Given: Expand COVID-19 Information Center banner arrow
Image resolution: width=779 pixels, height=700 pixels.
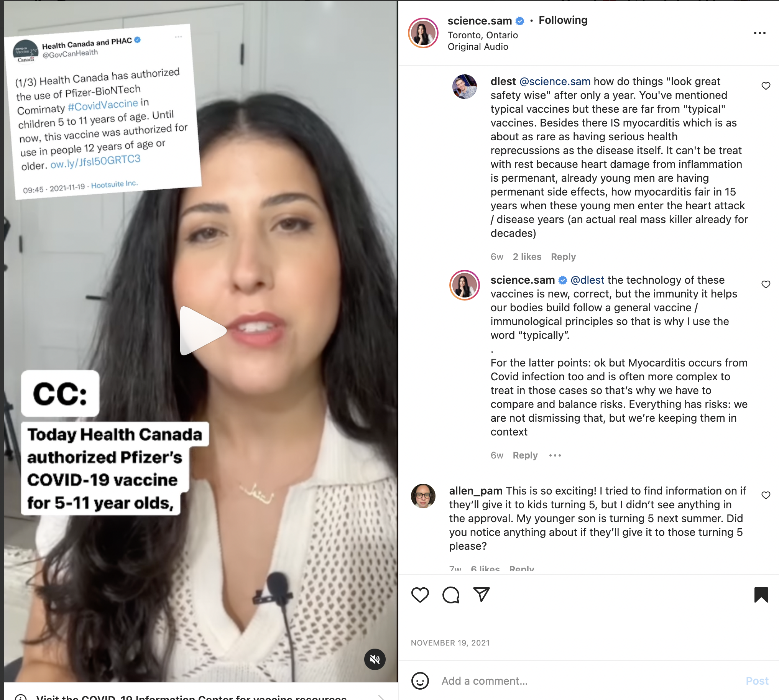Looking at the screenshot, I should (380, 697).
